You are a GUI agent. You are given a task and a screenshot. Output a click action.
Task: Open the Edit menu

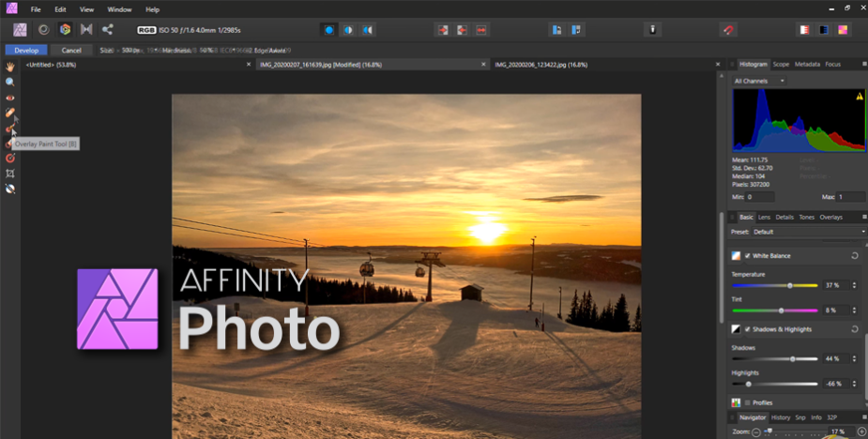click(60, 9)
